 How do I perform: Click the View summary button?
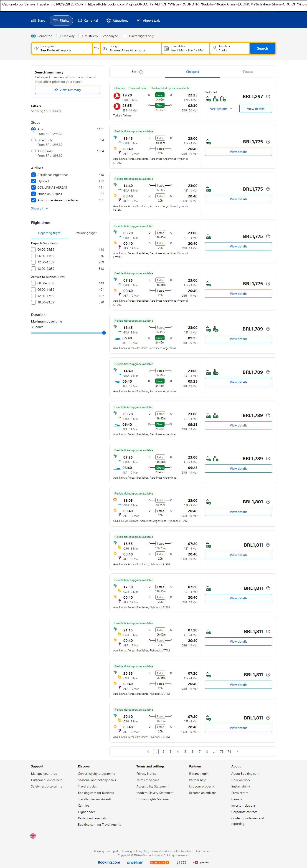[x=67, y=90]
